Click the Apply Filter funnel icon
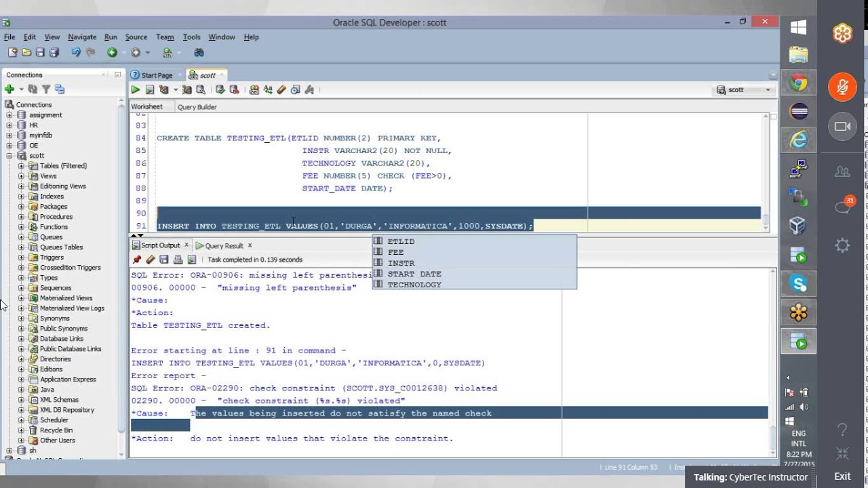This screenshot has height=488, width=868. [x=46, y=89]
